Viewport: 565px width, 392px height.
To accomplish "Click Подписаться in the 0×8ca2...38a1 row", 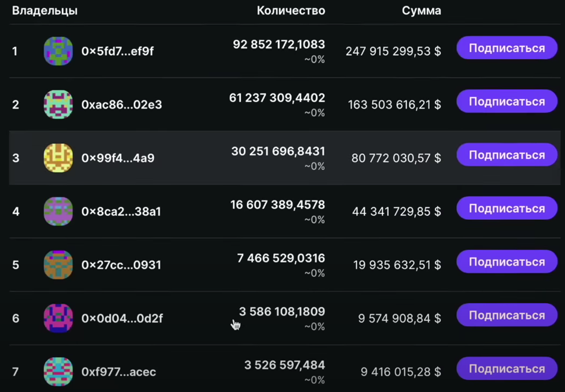I will click(x=507, y=208).
